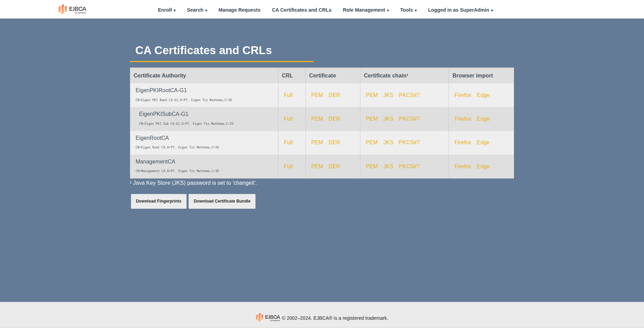644x328 pixels.
Task: Import EigenRootCA into Firefox
Action: pos(463,143)
